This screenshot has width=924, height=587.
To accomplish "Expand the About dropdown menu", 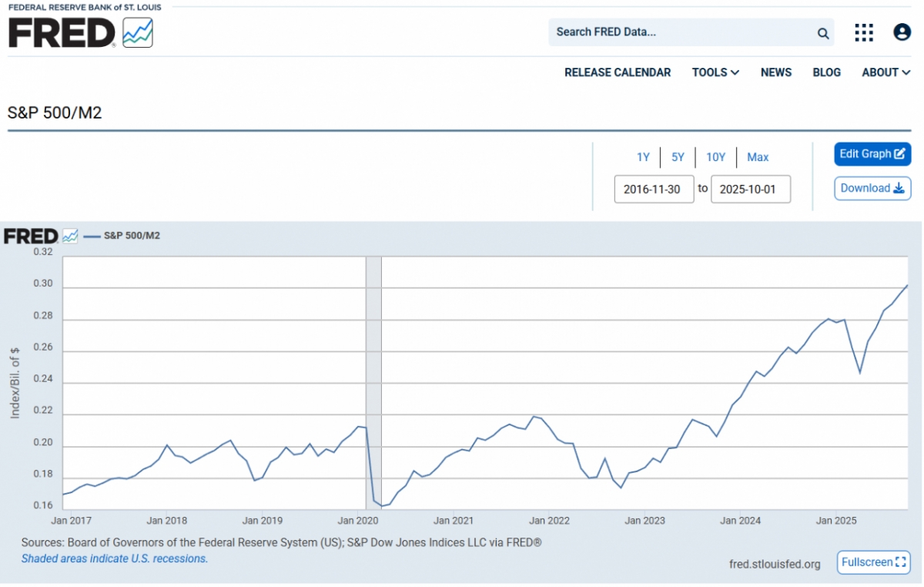I will pos(886,72).
